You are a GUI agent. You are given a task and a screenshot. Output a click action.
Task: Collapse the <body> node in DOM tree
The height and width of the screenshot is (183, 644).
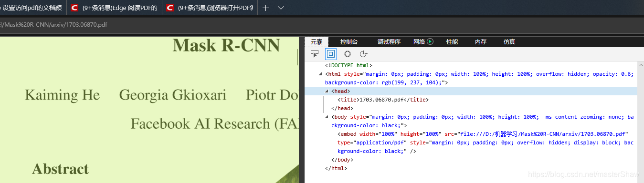[327, 117]
